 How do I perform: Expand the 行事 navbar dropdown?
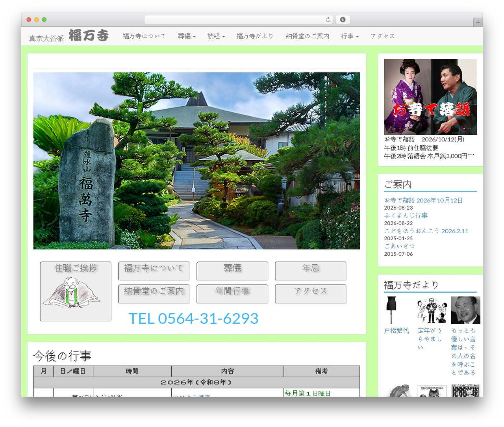point(350,36)
